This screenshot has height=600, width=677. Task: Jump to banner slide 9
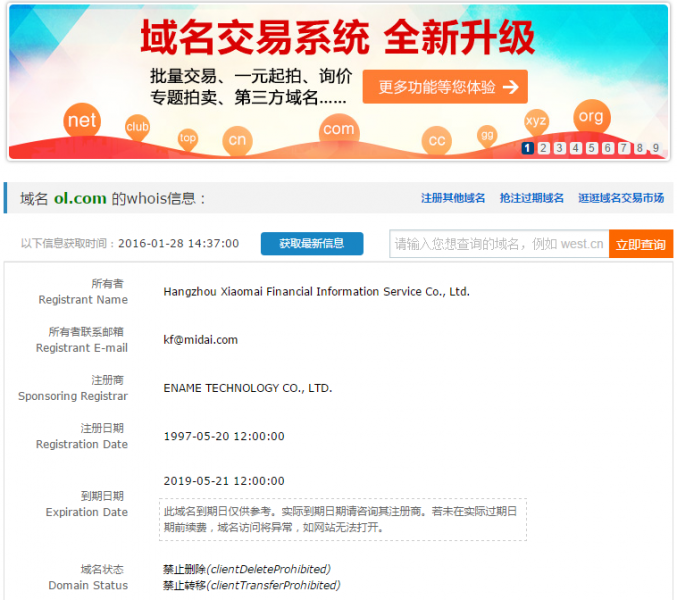[x=655, y=148]
